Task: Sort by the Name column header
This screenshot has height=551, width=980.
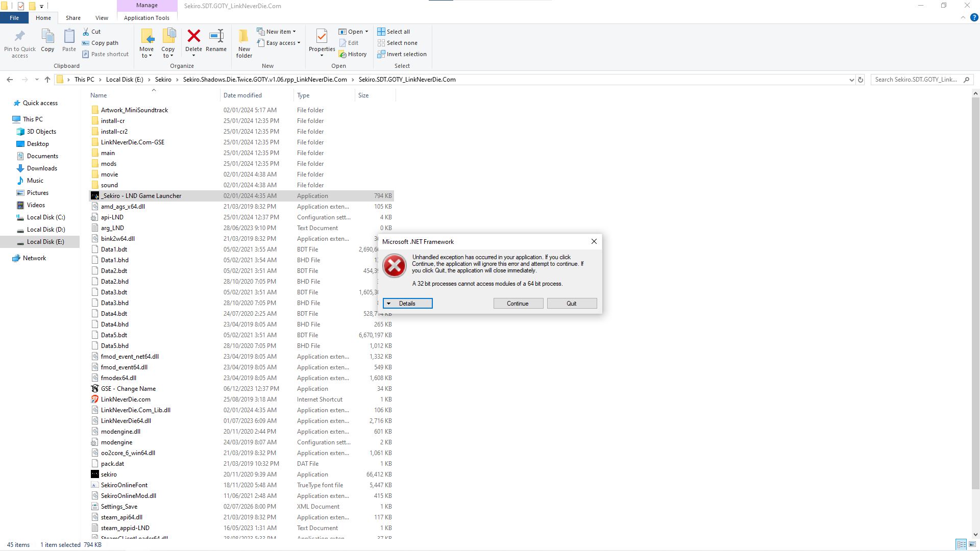Action: (x=153, y=95)
